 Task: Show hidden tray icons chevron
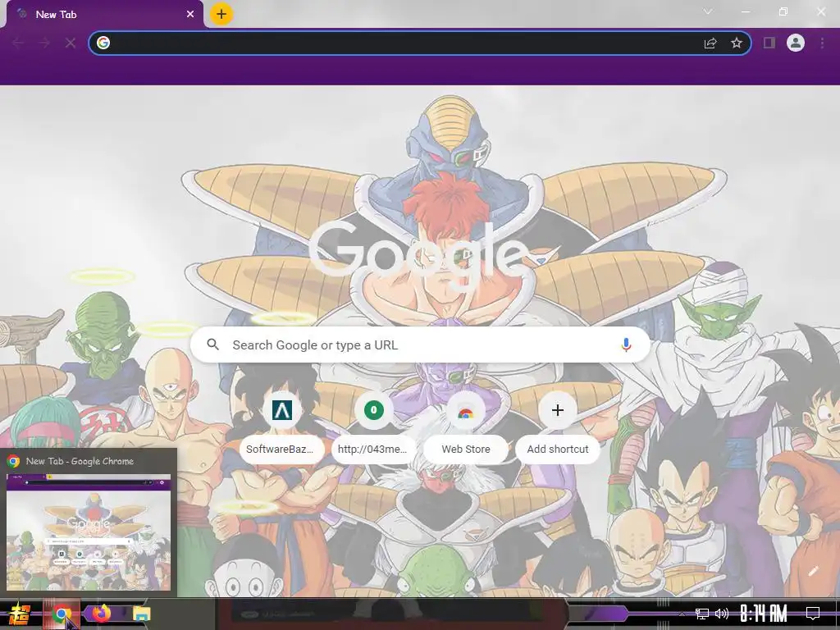tap(682, 614)
